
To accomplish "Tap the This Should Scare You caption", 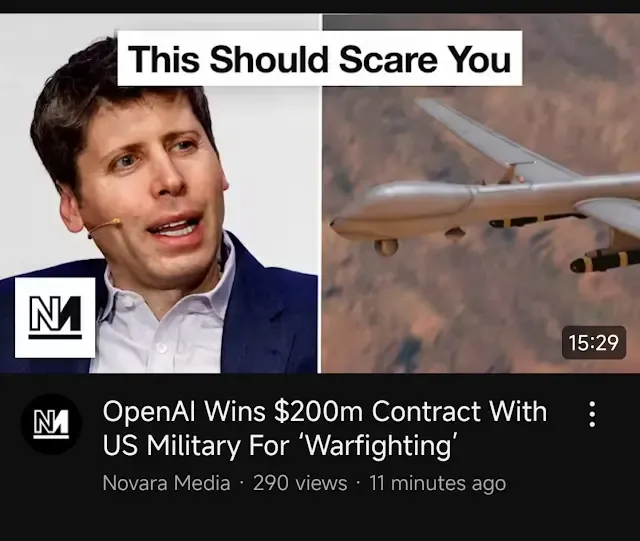I will click(x=320, y=58).
